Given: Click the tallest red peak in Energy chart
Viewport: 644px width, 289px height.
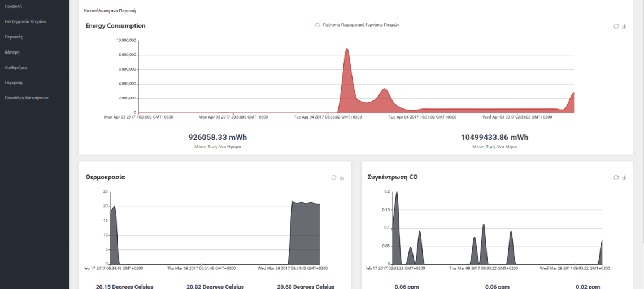Looking at the screenshot, I should coord(346,51).
